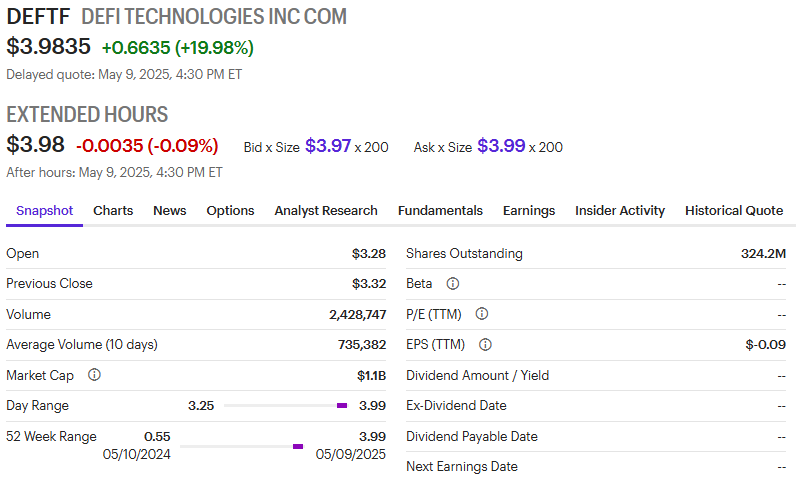796x484 pixels.
Task: Click the Day Range slider marker
Action: pos(342,405)
